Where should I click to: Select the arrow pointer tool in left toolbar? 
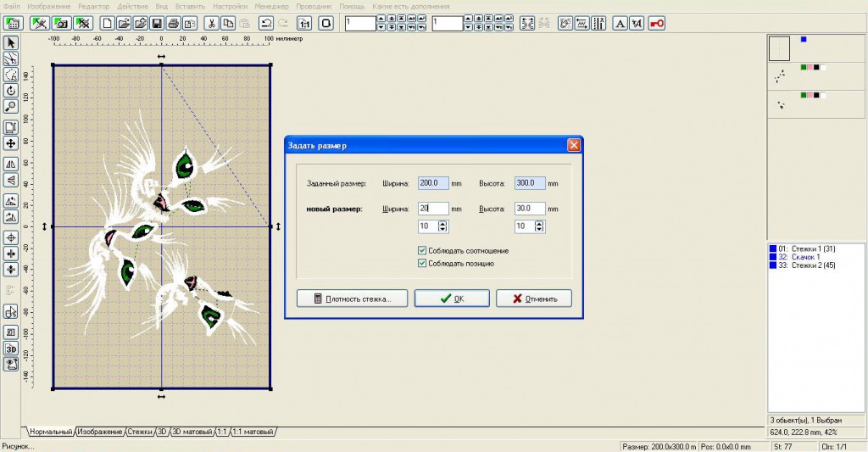click(x=11, y=42)
